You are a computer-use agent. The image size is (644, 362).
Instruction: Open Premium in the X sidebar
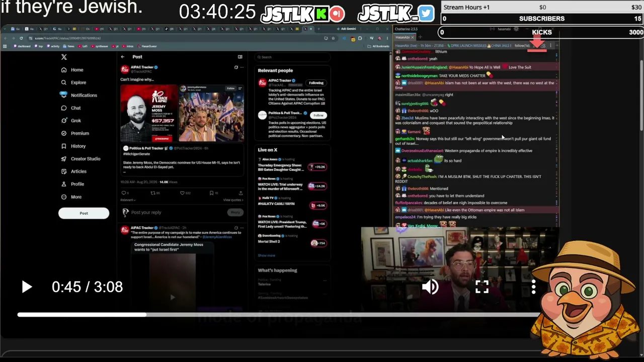74,133
